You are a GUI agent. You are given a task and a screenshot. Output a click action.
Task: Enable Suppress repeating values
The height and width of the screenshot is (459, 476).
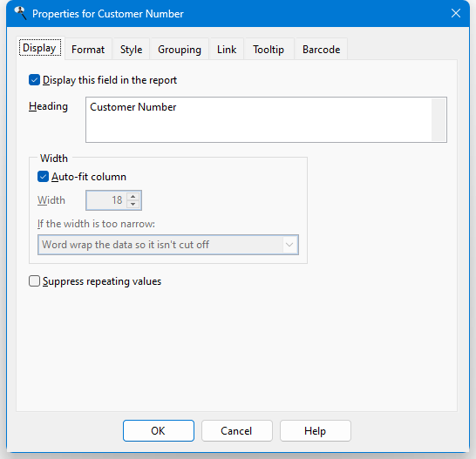[34, 281]
